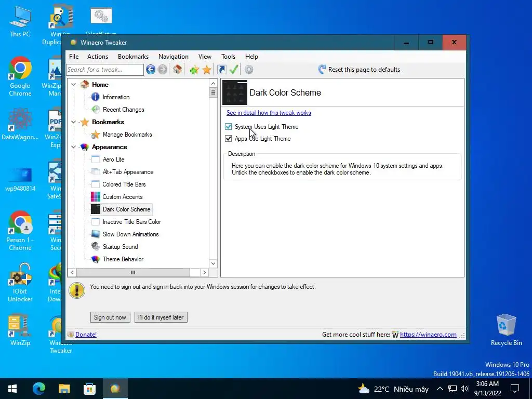
Task: Open the Navigation menu
Action: click(x=174, y=57)
